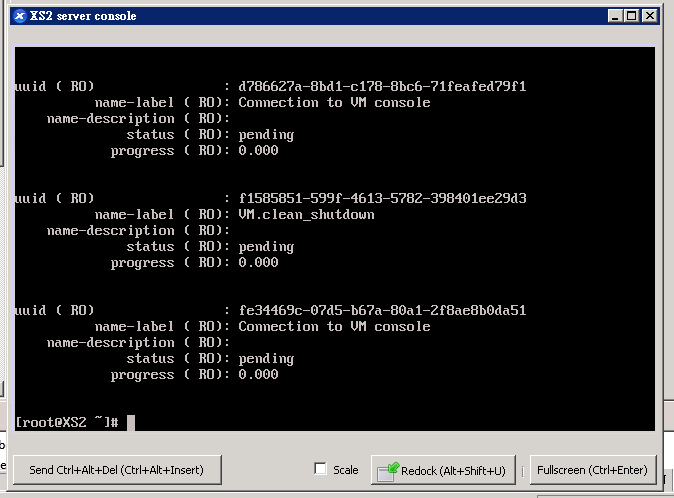Click the uuid f1585851-599f-4613-5782-398401ee29d3
This screenshot has height=498, width=674.
click(382, 198)
